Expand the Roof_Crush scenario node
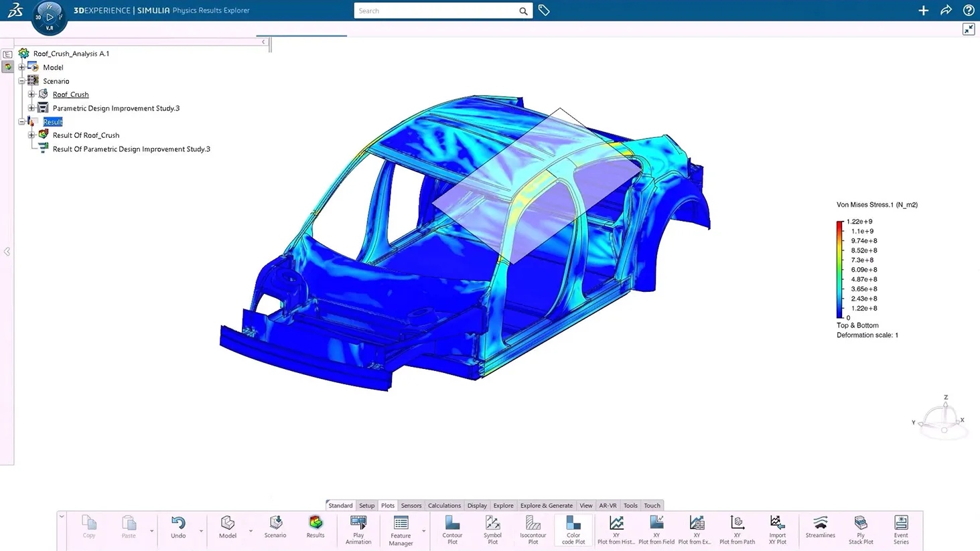Viewport: 980px width, 551px height. (32, 94)
